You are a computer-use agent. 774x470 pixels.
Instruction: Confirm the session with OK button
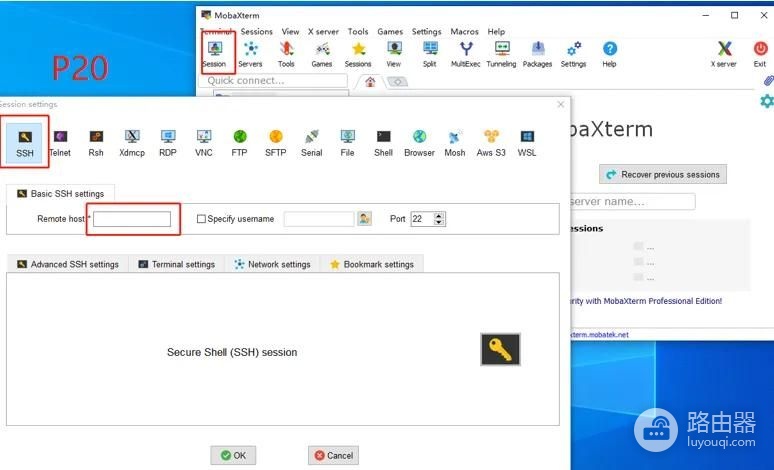(x=233, y=455)
